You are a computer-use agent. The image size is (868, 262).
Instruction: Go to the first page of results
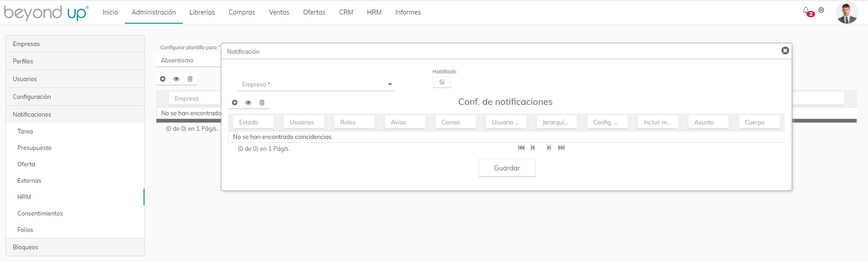pyautogui.click(x=521, y=148)
